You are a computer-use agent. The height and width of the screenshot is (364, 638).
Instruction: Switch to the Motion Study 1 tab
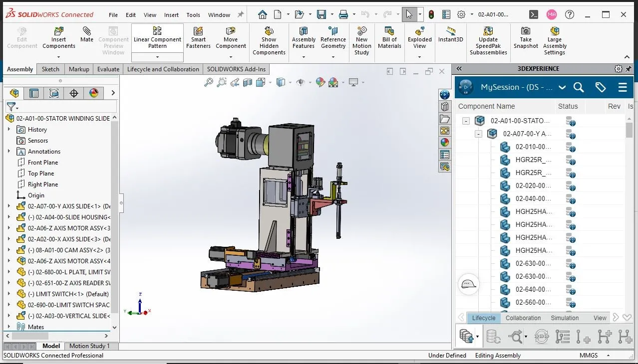90,346
